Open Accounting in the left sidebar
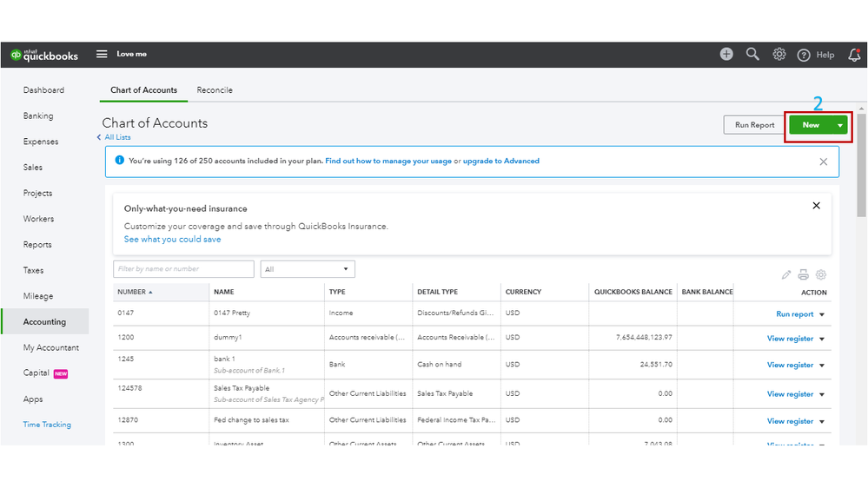Screen dimensions: 868x488 tap(44, 321)
